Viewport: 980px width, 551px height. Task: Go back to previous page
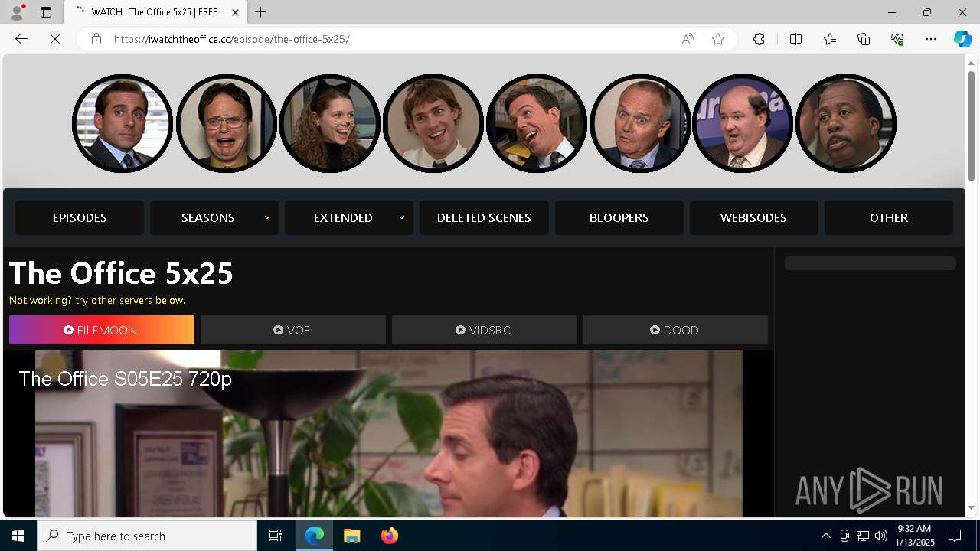point(21,39)
